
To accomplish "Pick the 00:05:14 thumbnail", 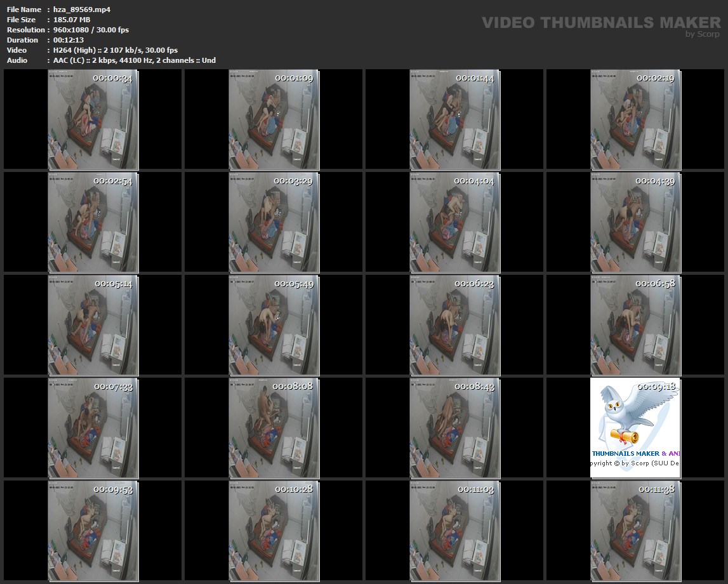I will [93, 325].
